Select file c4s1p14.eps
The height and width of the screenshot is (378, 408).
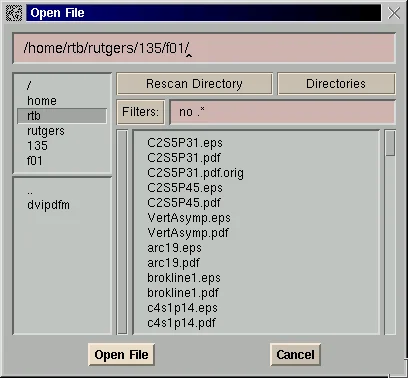point(182,308)
